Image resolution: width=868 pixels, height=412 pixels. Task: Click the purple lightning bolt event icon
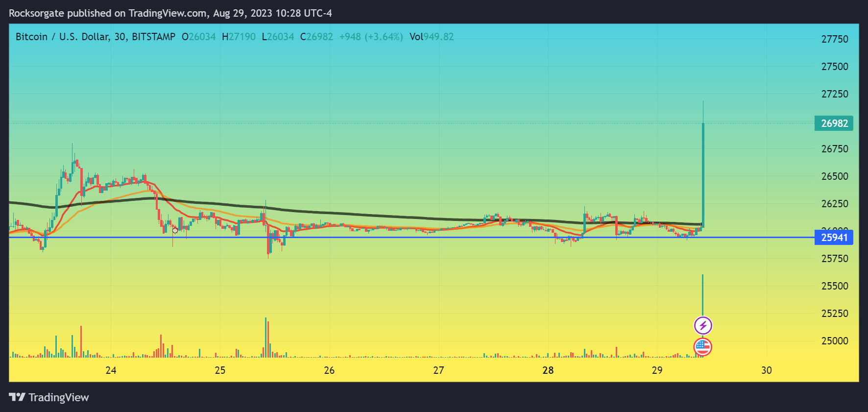pyautogui.click(x=703, y=325)
